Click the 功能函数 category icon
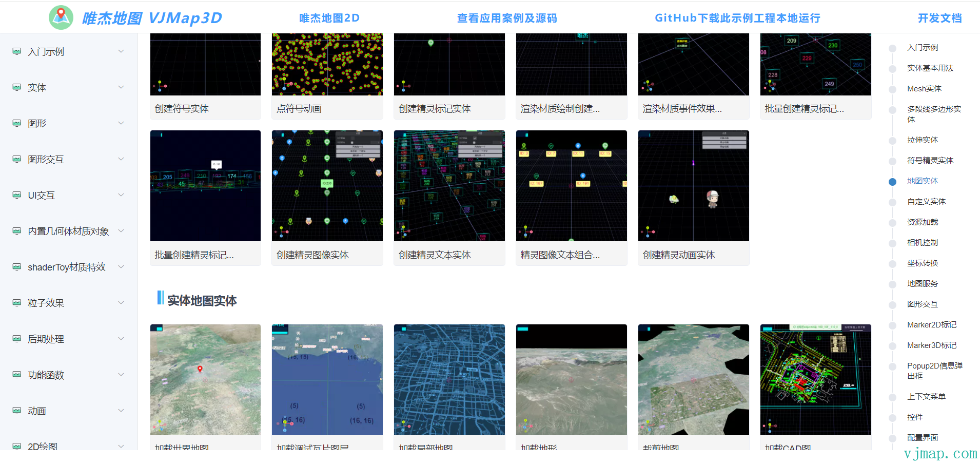This screenshot has width=980, height=465. 16,375
